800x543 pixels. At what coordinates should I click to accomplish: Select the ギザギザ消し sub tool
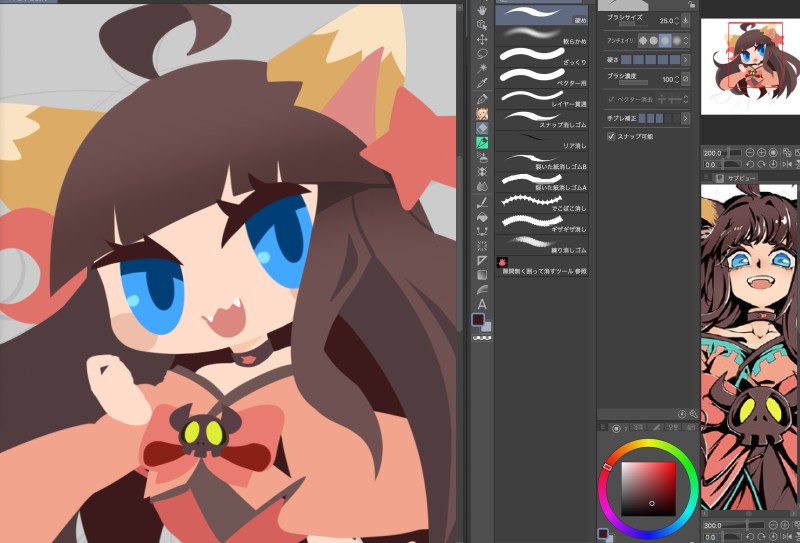tap(542, 224)
